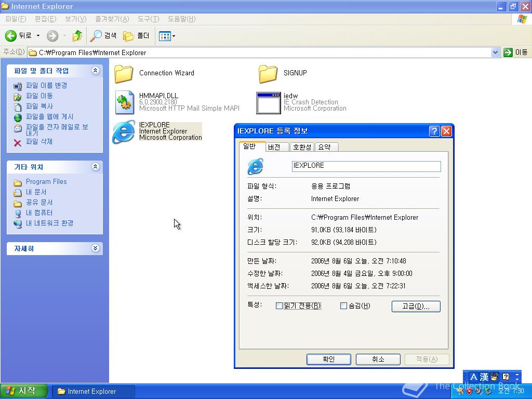Viewport: 532px width, 399px height.
Task: Toggle Read-only (읽기 전용) checkbox
Action: coord(279,305)
